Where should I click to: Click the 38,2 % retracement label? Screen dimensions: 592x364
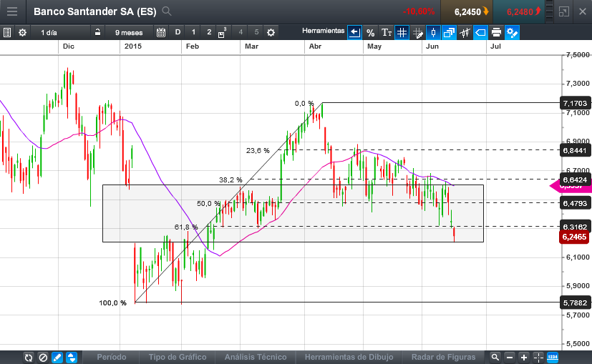231,180
